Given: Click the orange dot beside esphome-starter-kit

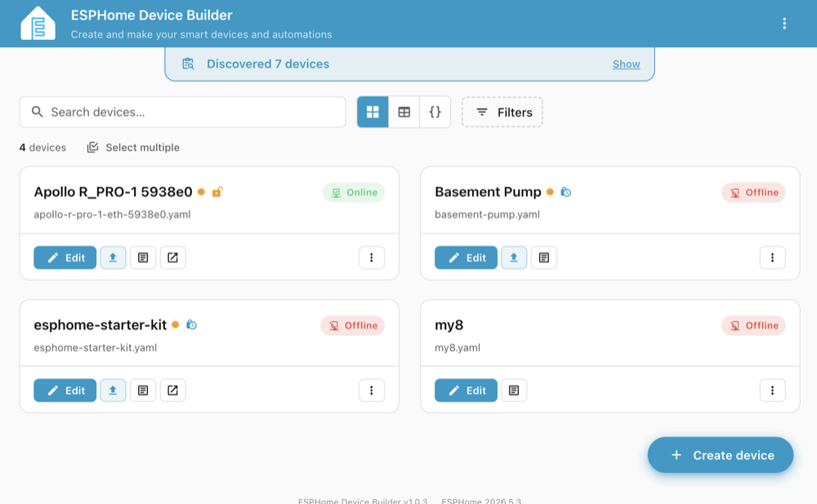Looking at the screenshot, I should (x=175, y=325).
